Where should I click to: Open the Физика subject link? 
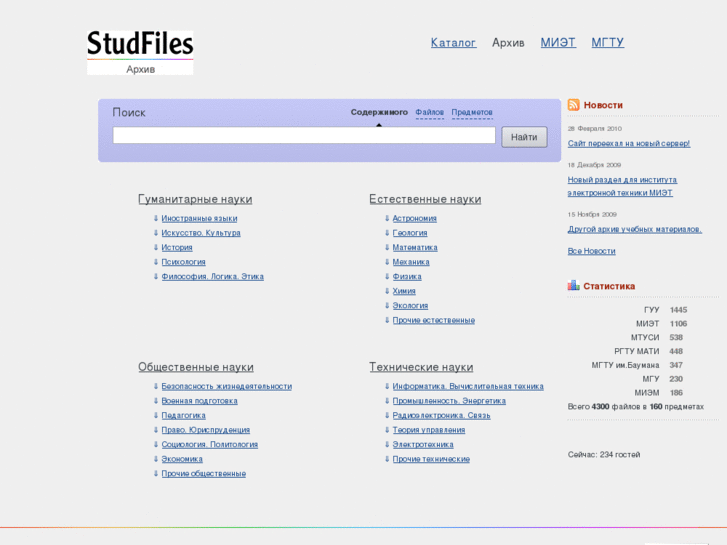[407, 276]
